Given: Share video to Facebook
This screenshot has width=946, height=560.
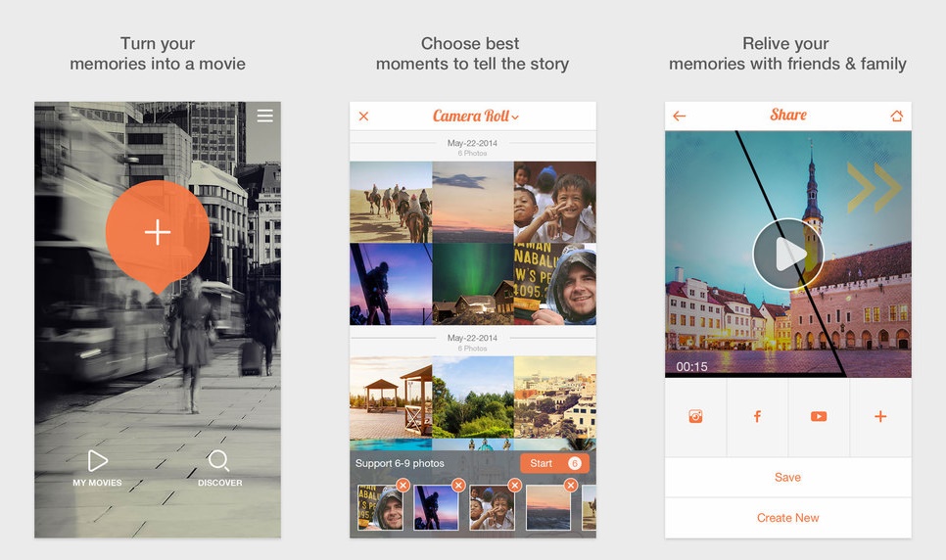Looking at the screenshot, I should tap(757, 416).
